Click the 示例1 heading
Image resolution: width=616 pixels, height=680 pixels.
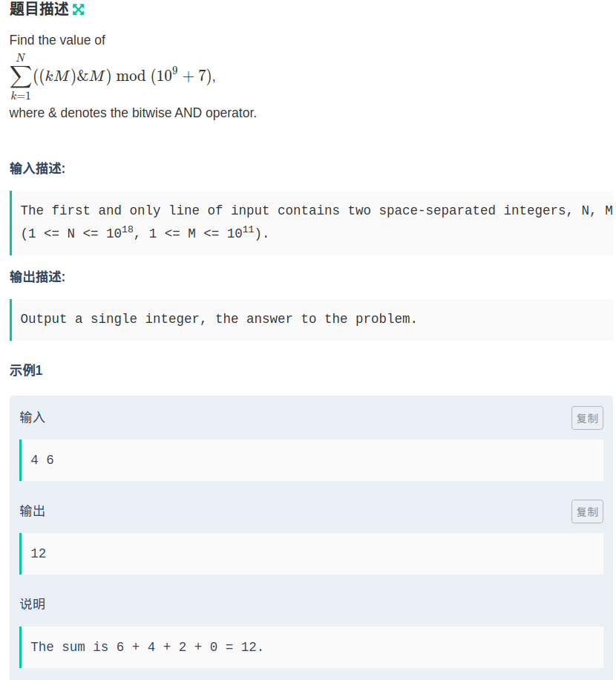coord(26,370)
